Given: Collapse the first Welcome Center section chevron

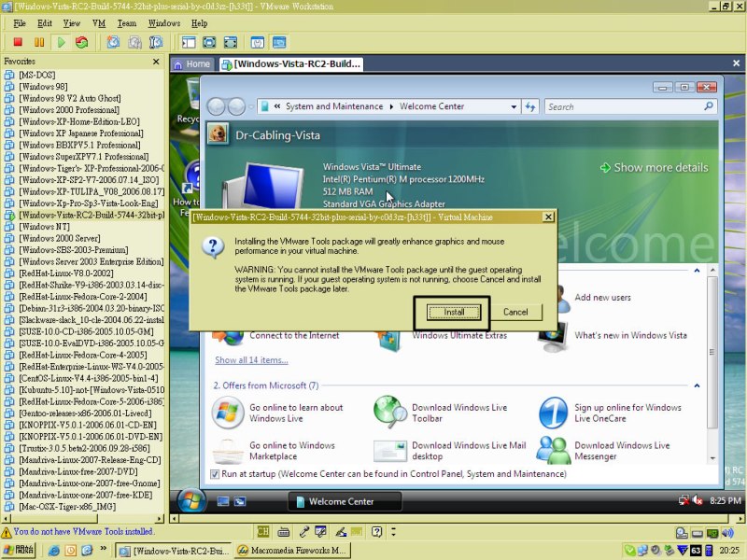Looking at the screenshot, I should pyautogui.click(x=697, y=271).
